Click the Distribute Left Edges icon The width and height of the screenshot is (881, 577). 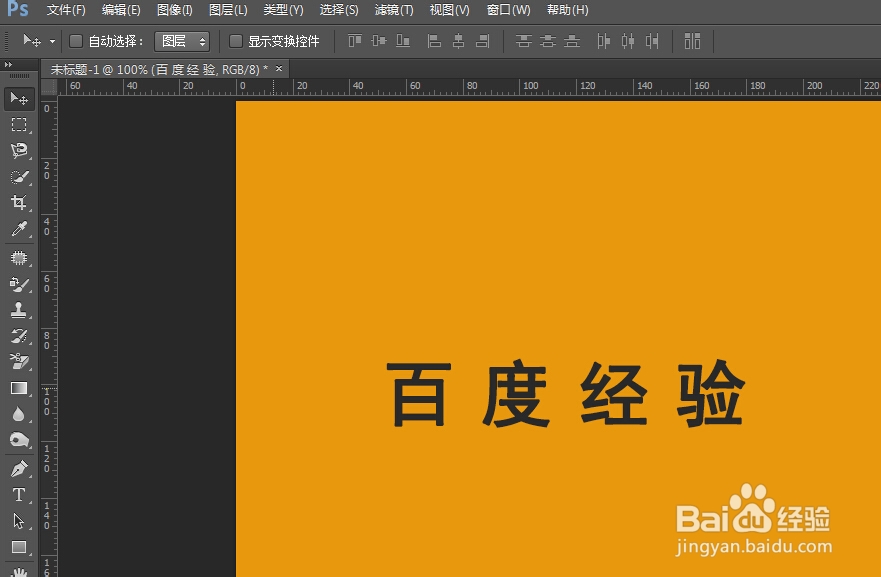603,41
